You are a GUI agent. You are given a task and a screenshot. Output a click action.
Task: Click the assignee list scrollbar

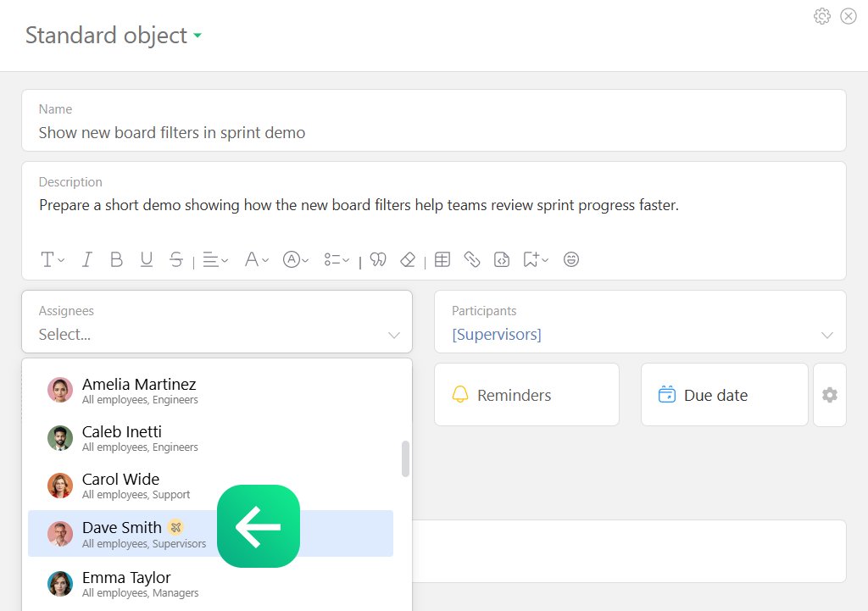(405, 458)
